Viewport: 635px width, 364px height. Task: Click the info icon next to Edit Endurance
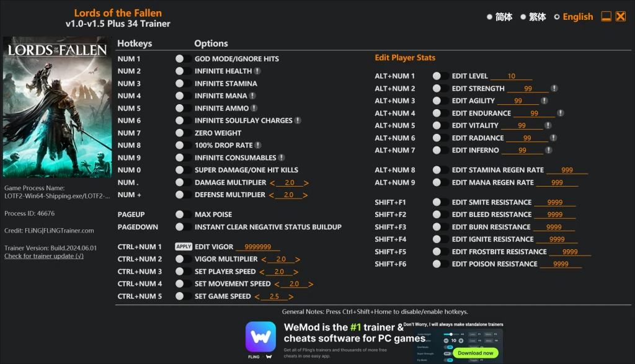[561, 113]
